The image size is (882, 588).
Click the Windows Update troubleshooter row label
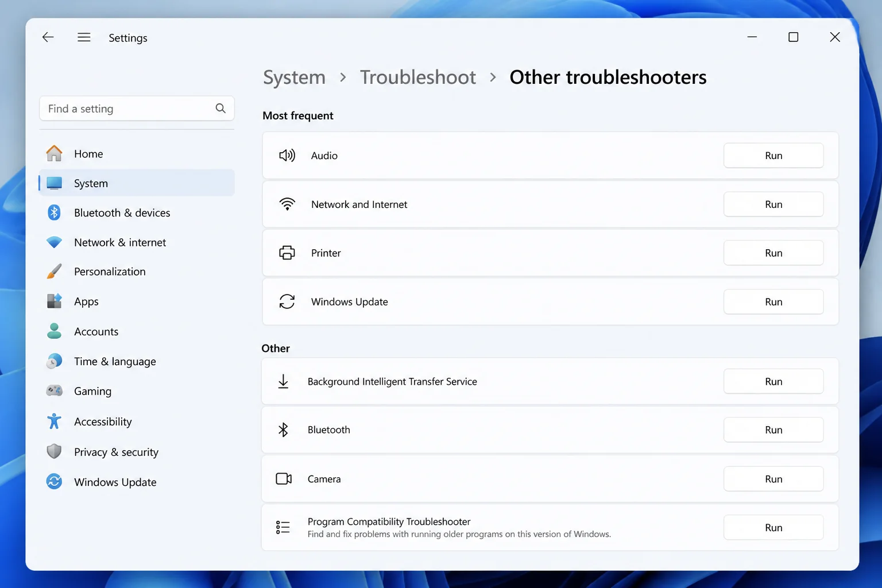(x=349, y=302)
